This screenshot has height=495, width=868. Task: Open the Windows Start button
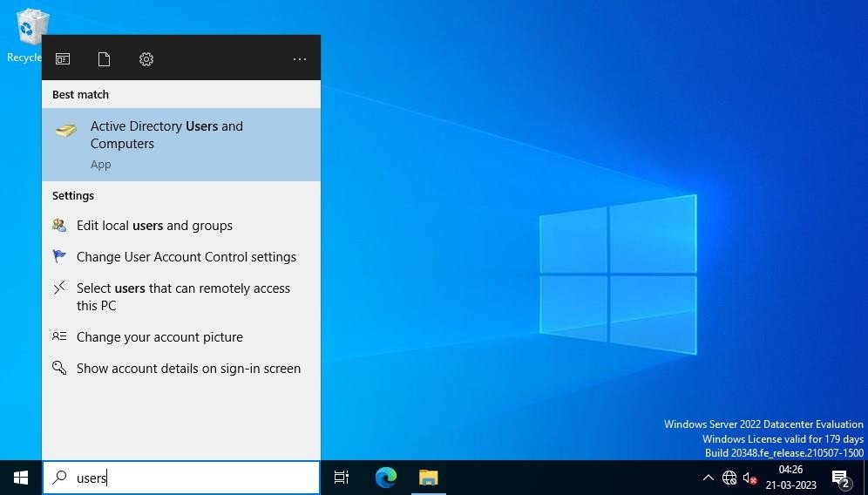pos(21,478)
